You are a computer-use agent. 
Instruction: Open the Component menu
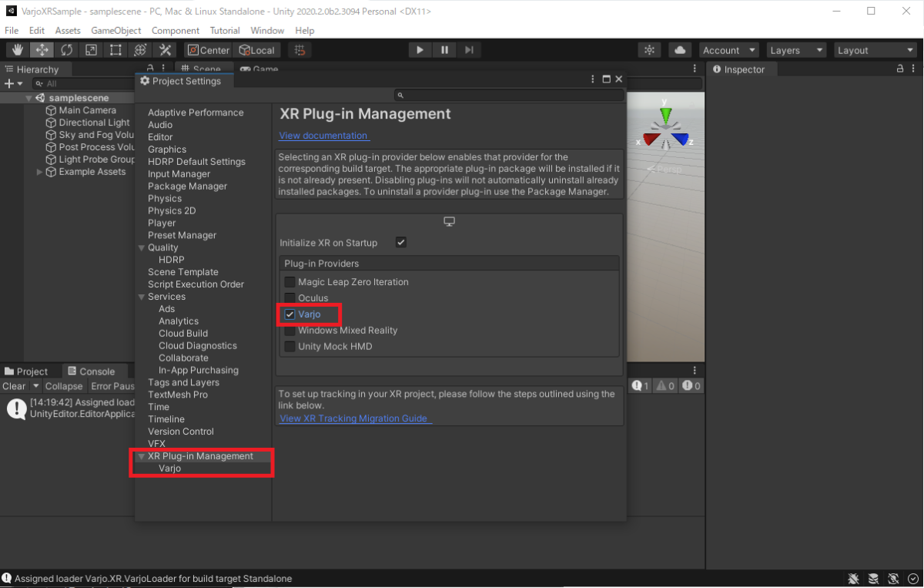coord(176,30)
